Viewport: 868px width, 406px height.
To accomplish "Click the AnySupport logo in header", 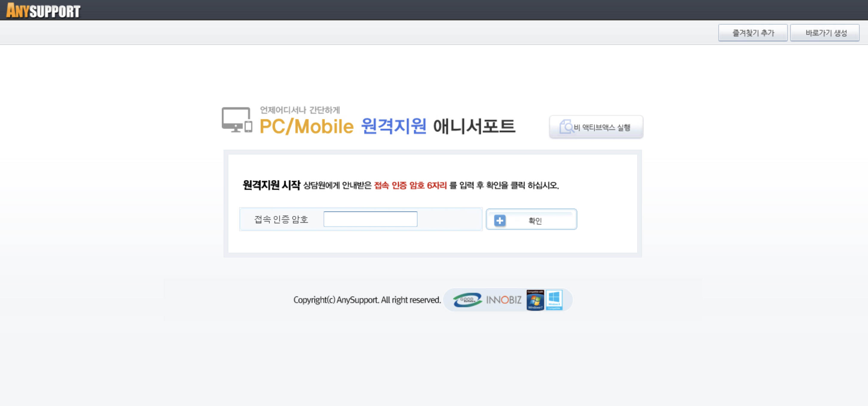I will (x=43, y=10).
